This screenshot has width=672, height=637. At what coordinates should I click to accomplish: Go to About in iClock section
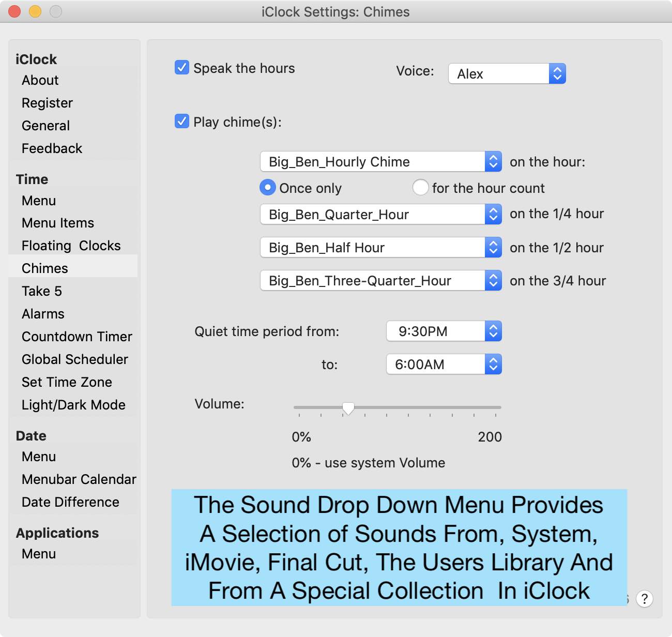40,80
